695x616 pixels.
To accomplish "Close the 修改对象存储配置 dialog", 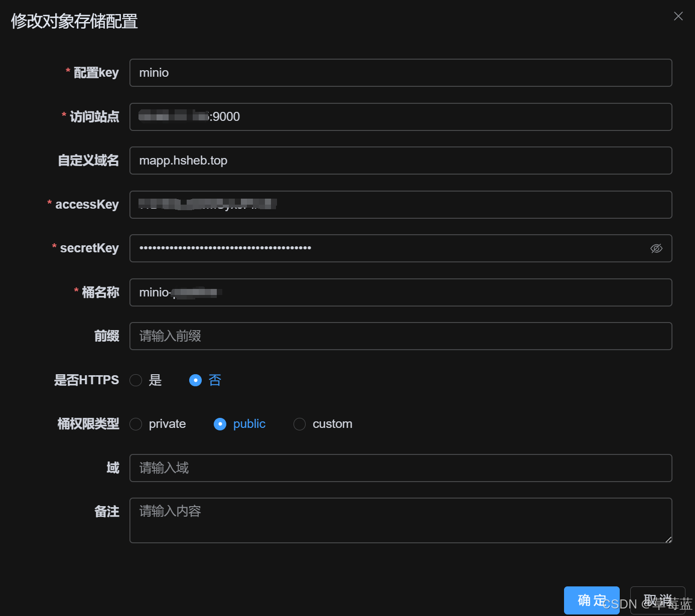I will tap(678, 16).
